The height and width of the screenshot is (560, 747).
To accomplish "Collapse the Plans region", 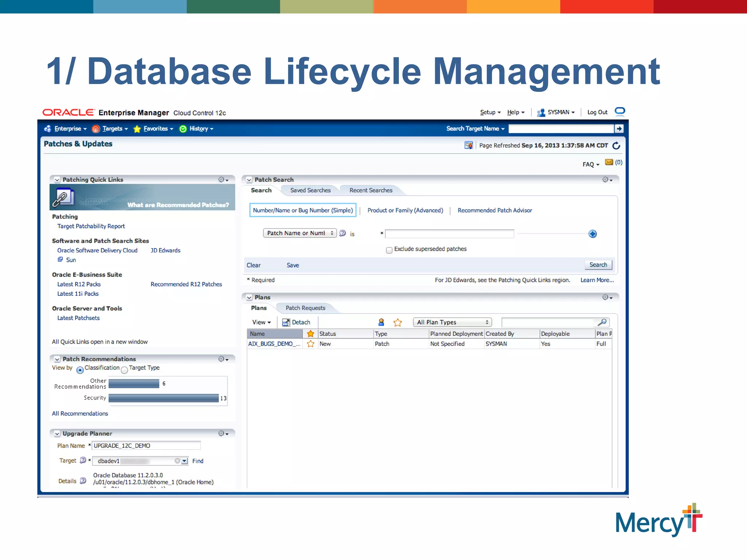I will tap(249, 297).
